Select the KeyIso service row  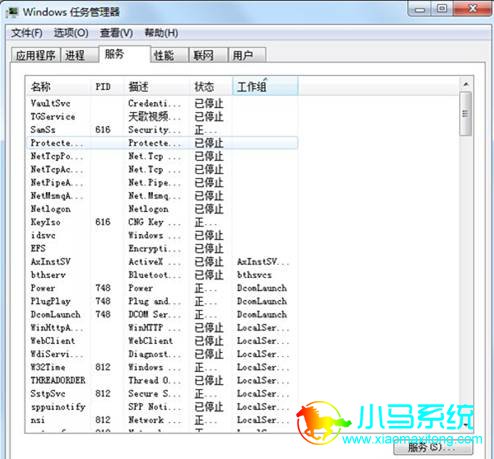point(162,222)
